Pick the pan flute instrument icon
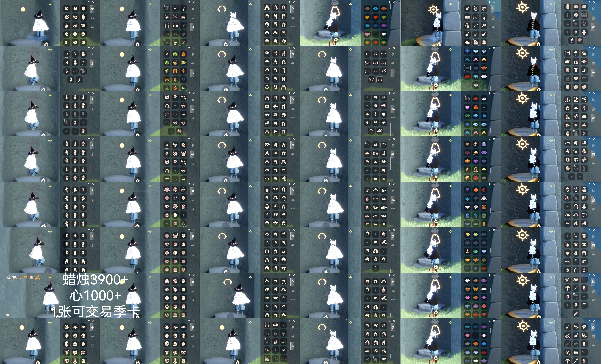Viewport: 601px width, 364px height. (484, 26)
